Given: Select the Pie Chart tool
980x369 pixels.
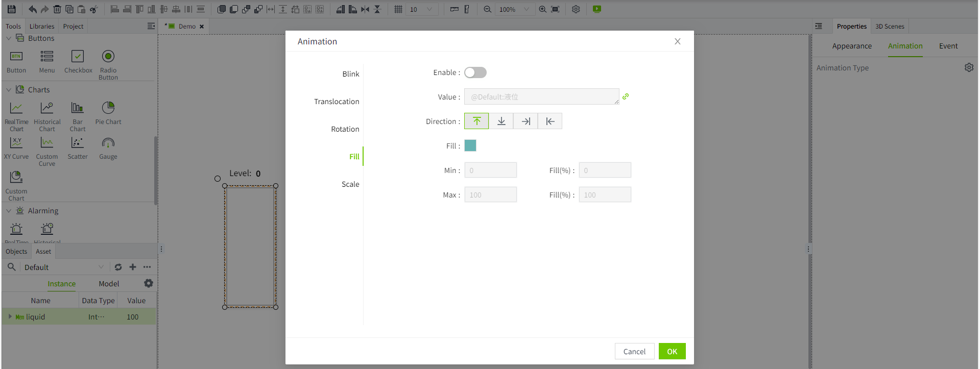Looking at the screenshot, I should coord(108,113).
